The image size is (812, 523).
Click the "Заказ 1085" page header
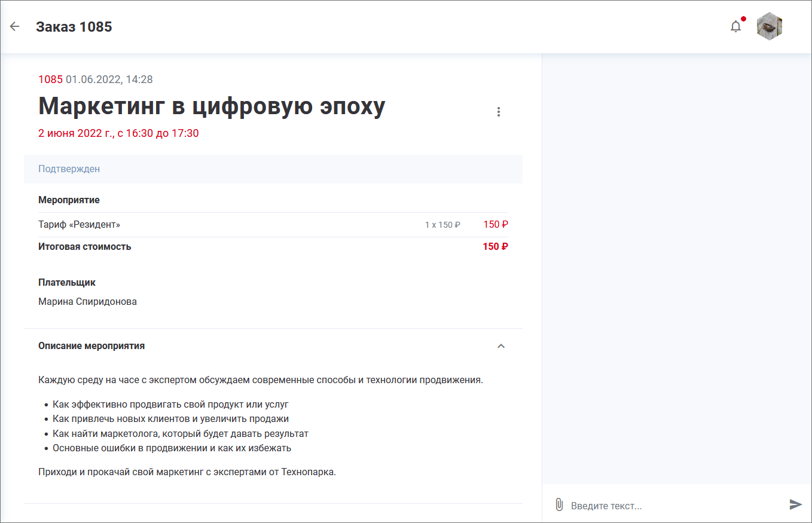[74, 27]
